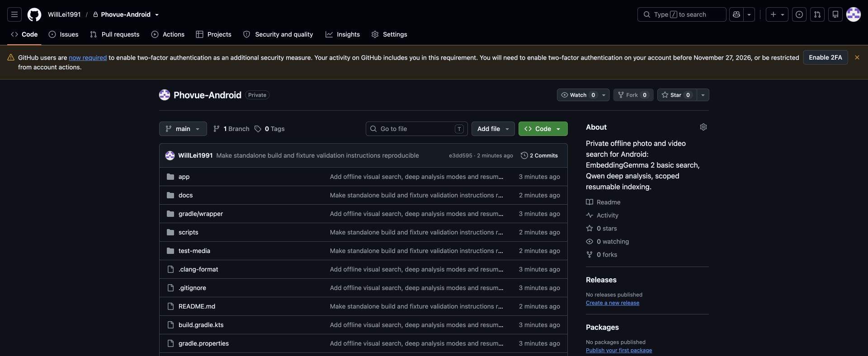Expand the star lists dropdown arrow
Screen dimensions: 868x356
pos(703,95)
